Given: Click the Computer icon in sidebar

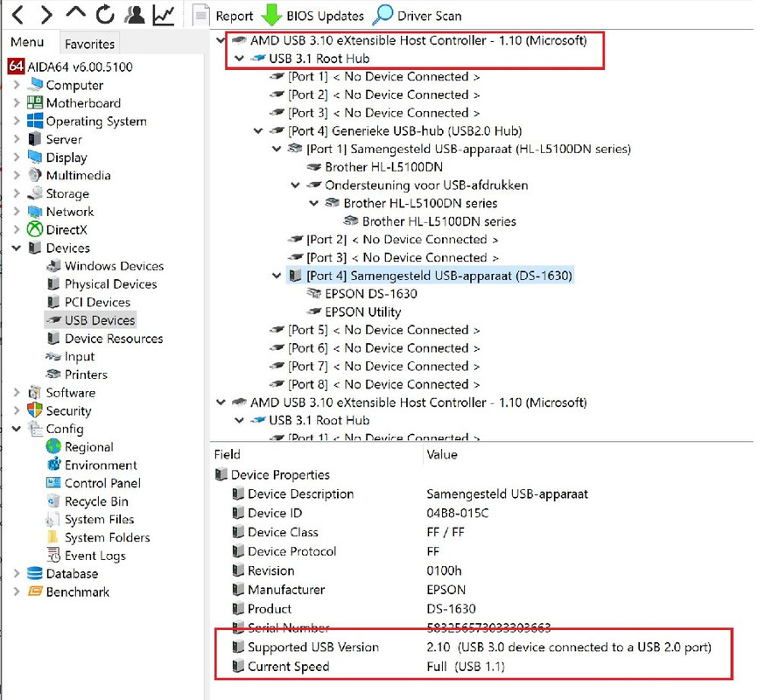Looking at the screenshot, I should [x=35, y=85].
